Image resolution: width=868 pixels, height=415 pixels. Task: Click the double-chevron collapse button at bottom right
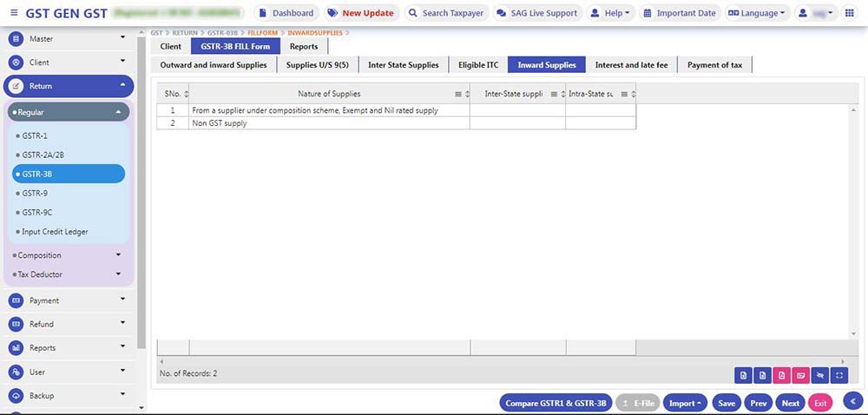(x=852, y=401)
